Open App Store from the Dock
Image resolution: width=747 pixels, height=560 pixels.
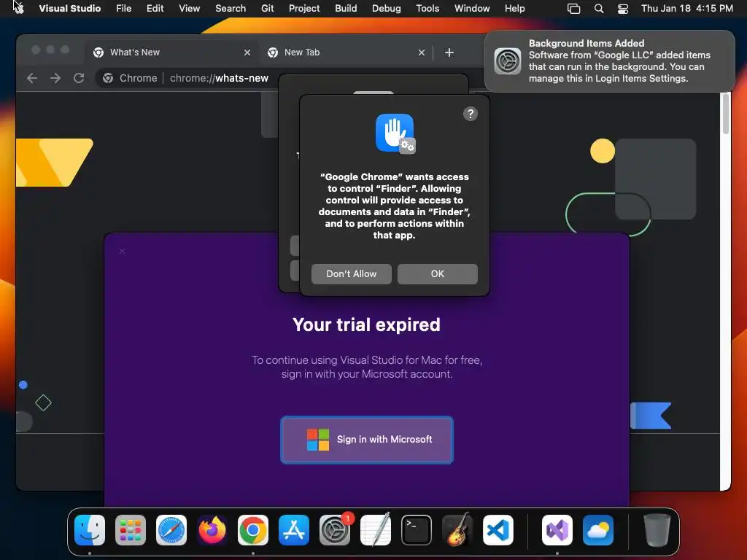294,530
